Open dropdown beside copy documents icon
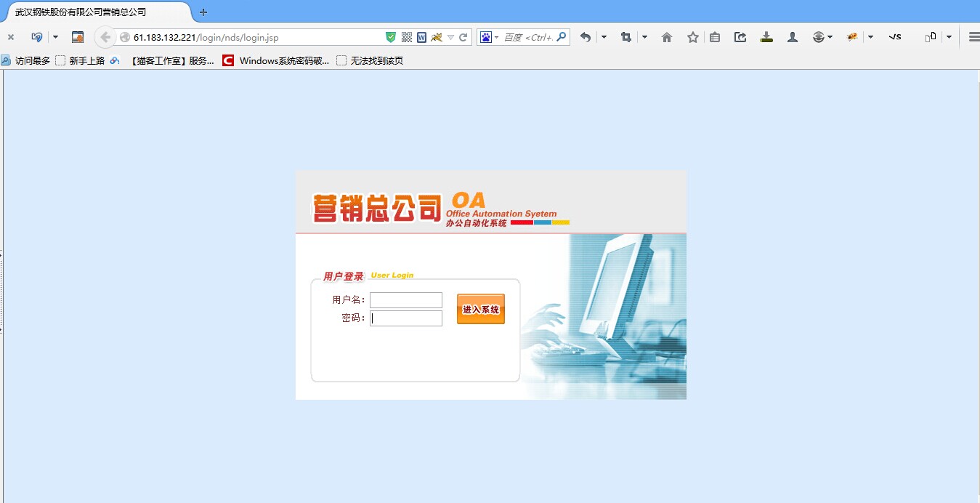Viewport: 980px width, 503px height. click(x=949, y=37)
